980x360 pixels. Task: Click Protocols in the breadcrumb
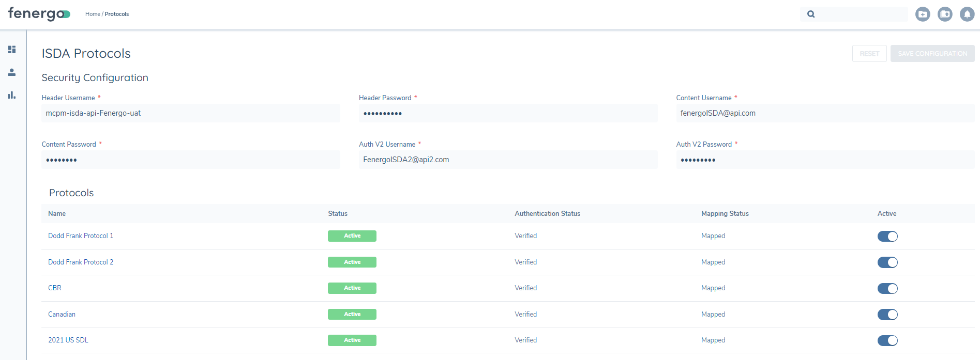tap(117, 14)
